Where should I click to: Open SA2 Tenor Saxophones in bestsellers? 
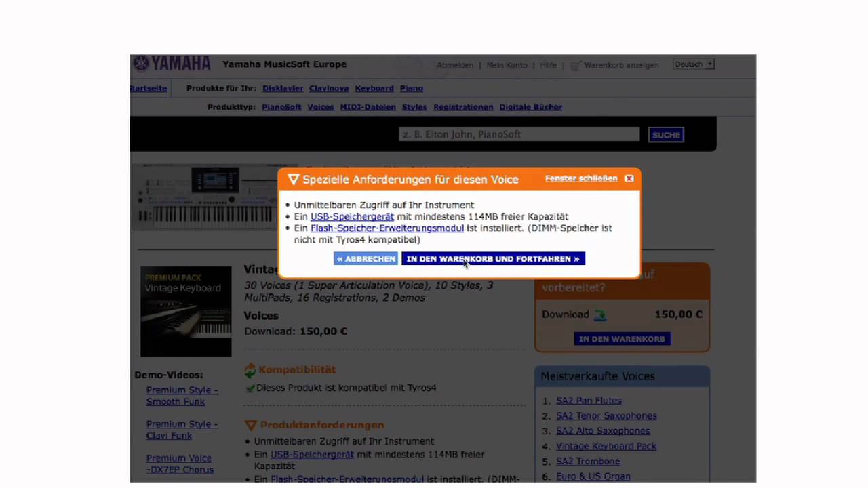click(x=606, y=415)
